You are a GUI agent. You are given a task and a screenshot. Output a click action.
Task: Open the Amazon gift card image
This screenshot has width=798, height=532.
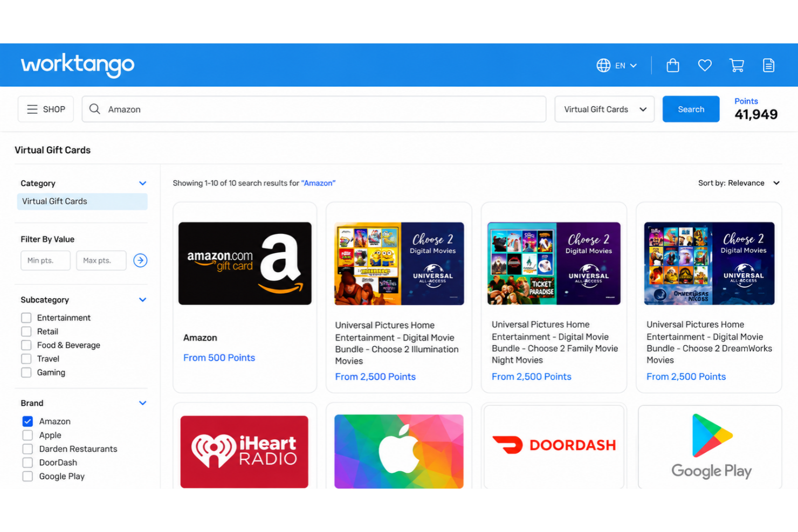pyautogui.click(x=245, y=264)
